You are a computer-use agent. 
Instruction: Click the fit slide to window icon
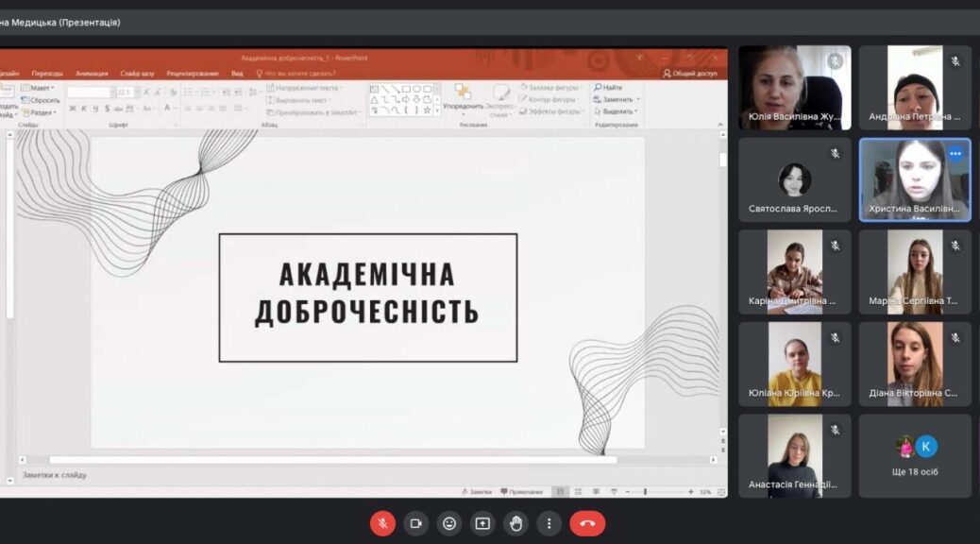point(721,492)
